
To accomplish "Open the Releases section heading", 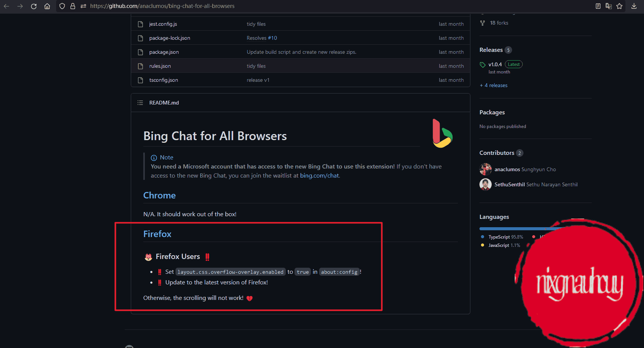I will (x=491, y=50).
